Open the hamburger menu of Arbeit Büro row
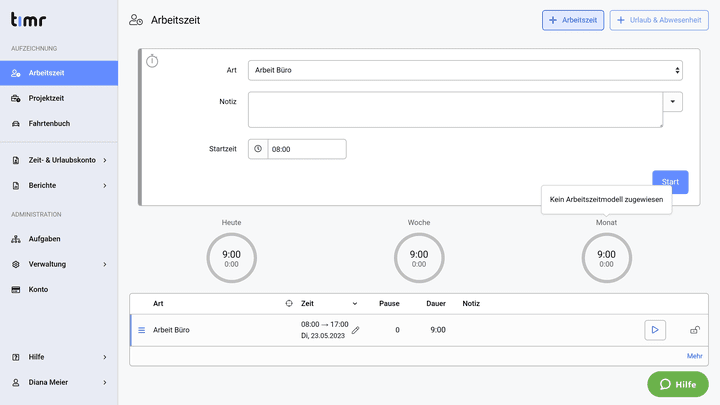 point(141,330)
